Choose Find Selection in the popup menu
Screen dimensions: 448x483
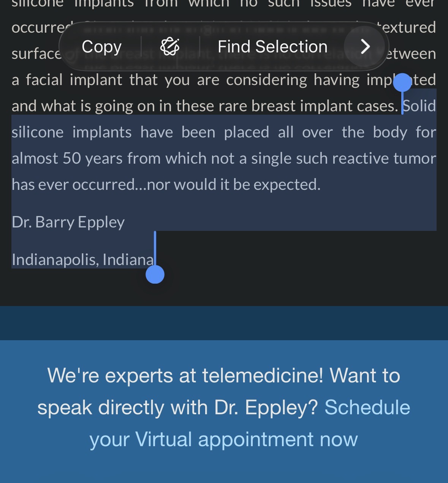[x=272, y=47]
